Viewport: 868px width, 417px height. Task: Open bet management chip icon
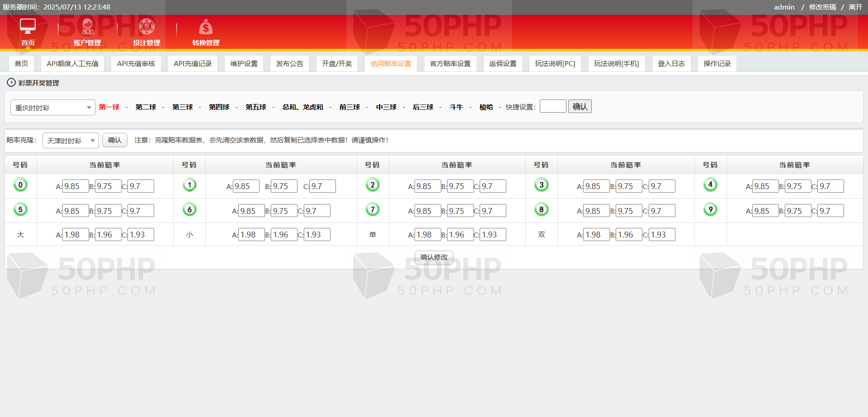(x=146, y=27)
